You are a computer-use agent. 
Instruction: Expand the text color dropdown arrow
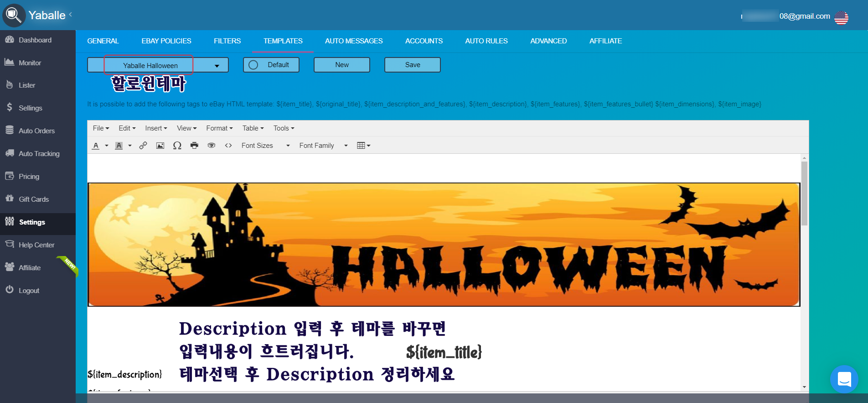tap(107, 146)
